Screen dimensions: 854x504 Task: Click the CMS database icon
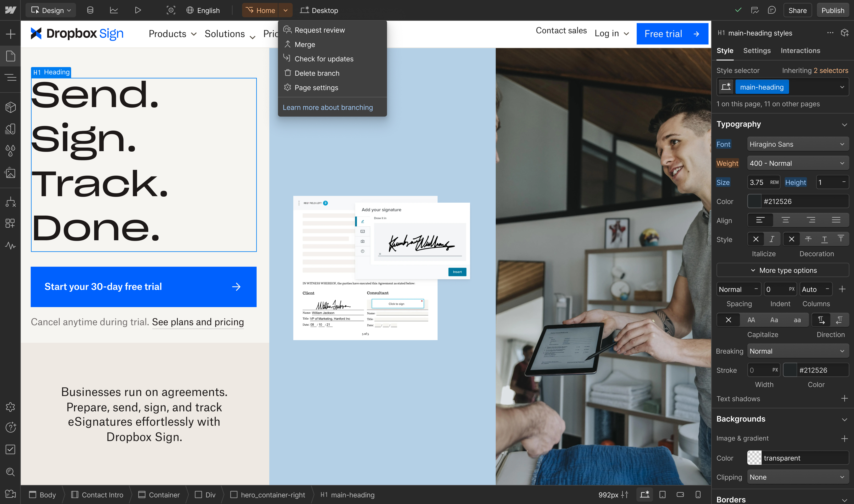[90, 10]
